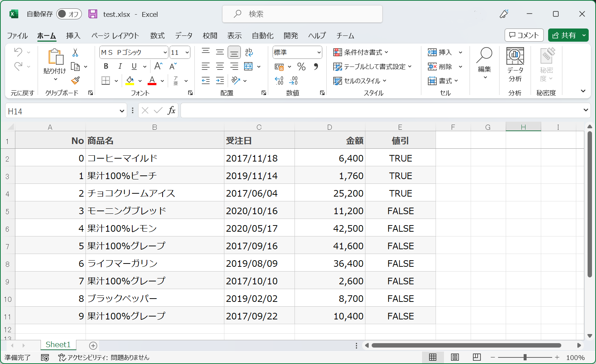
Task: Click the macro record icon in status bar
Action: tap(45, 357)
